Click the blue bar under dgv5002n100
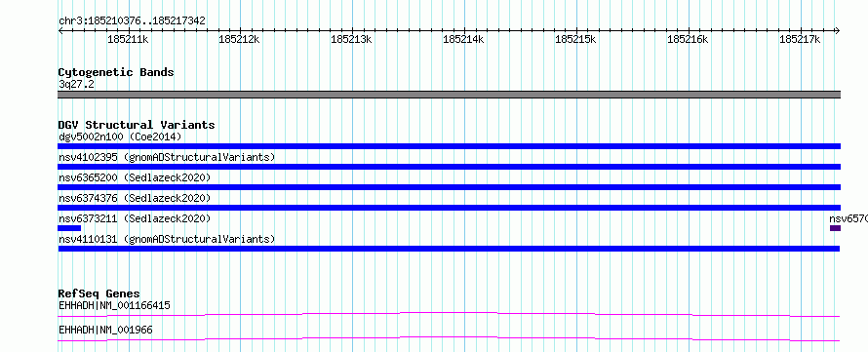The image size is (868, 352). pyautogui.click(x=449, y=146)
